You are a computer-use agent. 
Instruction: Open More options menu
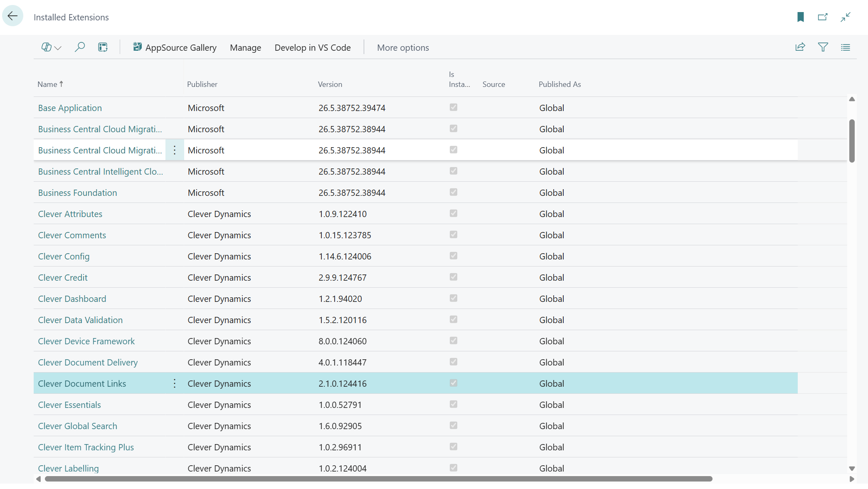coord(402,47)
